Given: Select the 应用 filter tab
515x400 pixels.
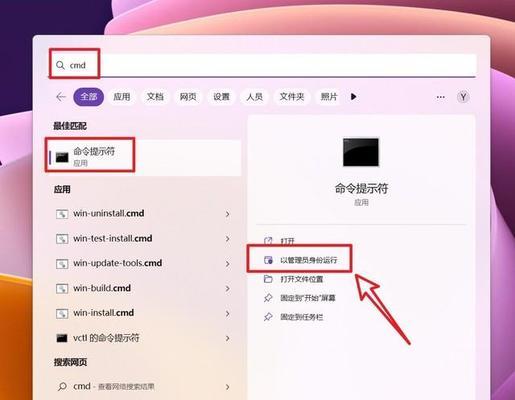Looking at the screenshot, I should click(122, 97).
